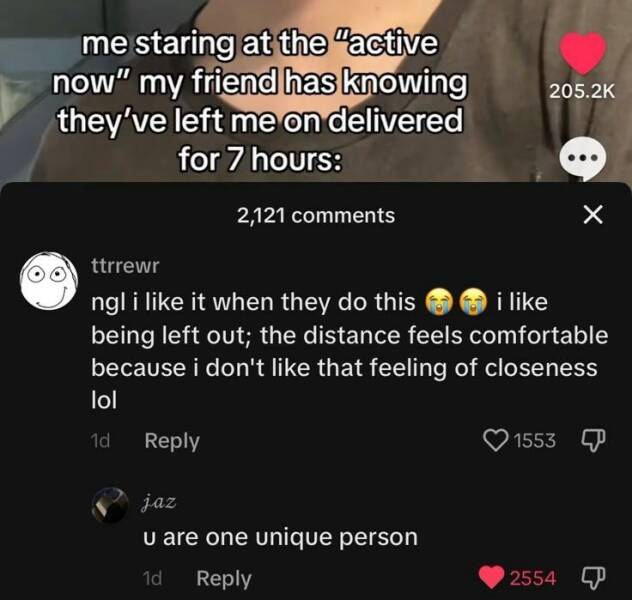632x600 pixels.
Task: Open the video's comment bubble icon
Action: click(583, 158)
